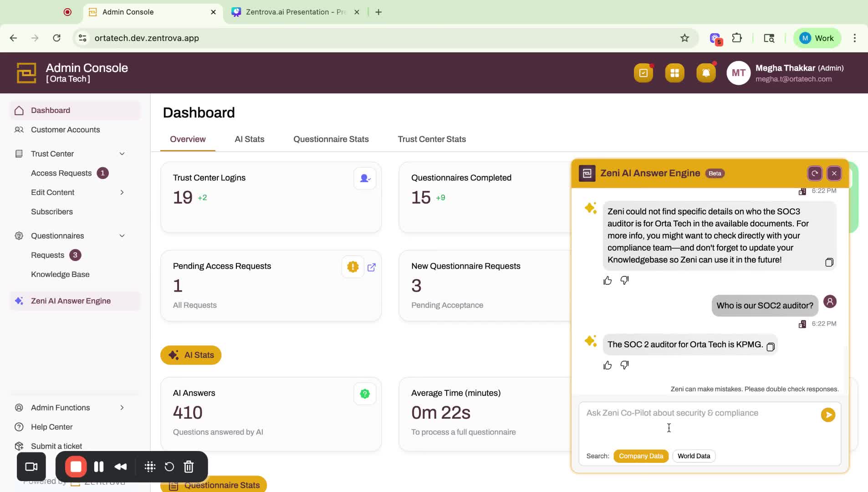Click the yellow AI Stats section button
Image resolution: width=868 pixels, height=492 pixels.
point(191,355)
